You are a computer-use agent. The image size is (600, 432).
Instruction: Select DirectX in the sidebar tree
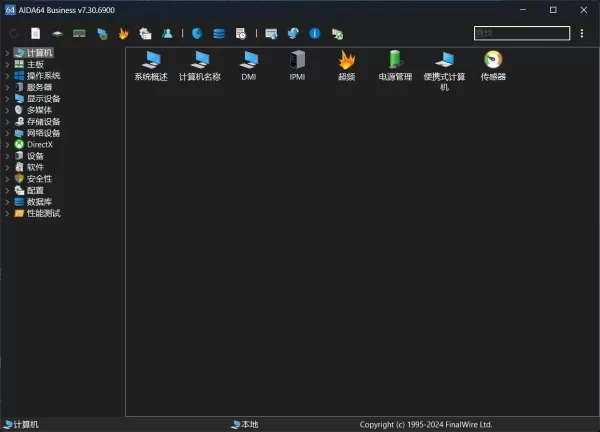pyautogui.click(x=40, y=145)
